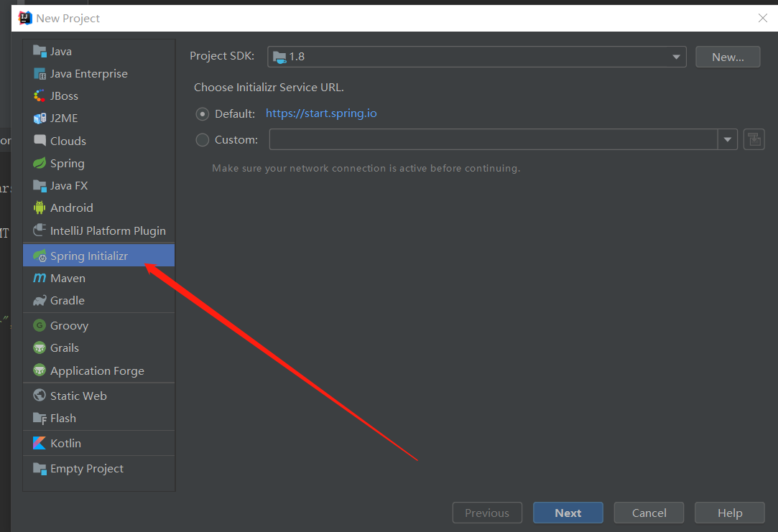Click the IntelliJ Platform Plugin plug icon
This screenshot has height=532, width=778.
[x=40, y=230]
